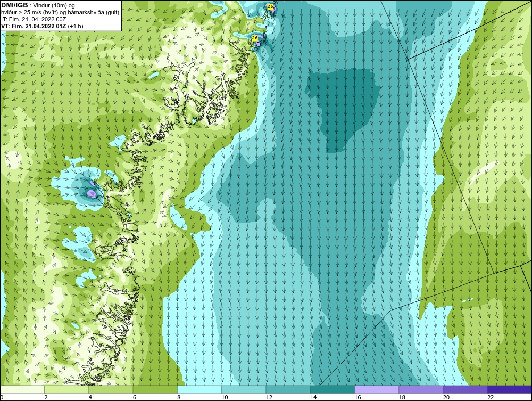Click the 8–10 m/s pale cyan legend swatch
This screenshot has height=401, width=532.
[x=199, y=389]
